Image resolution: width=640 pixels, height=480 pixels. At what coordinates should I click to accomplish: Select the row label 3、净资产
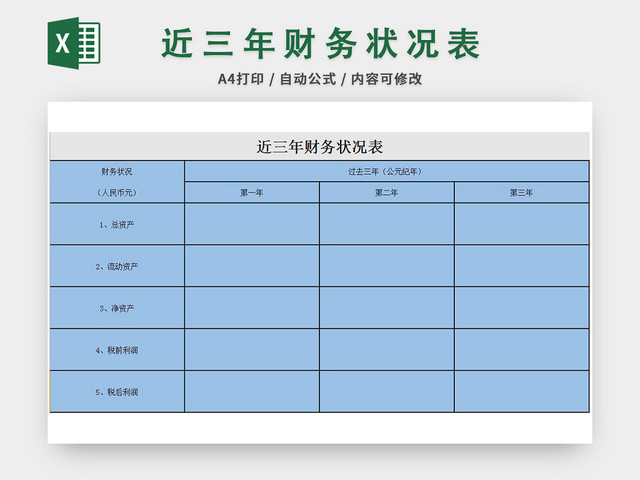pyautogui.click(x=117, y=308)
